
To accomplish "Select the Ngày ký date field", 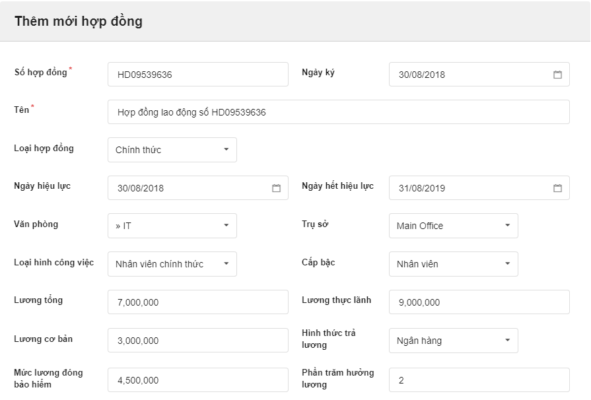I will point(479,74).
